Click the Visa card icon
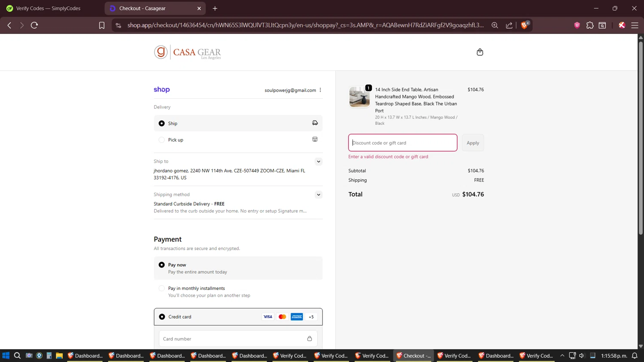644x362 pixels. (268, 317)
